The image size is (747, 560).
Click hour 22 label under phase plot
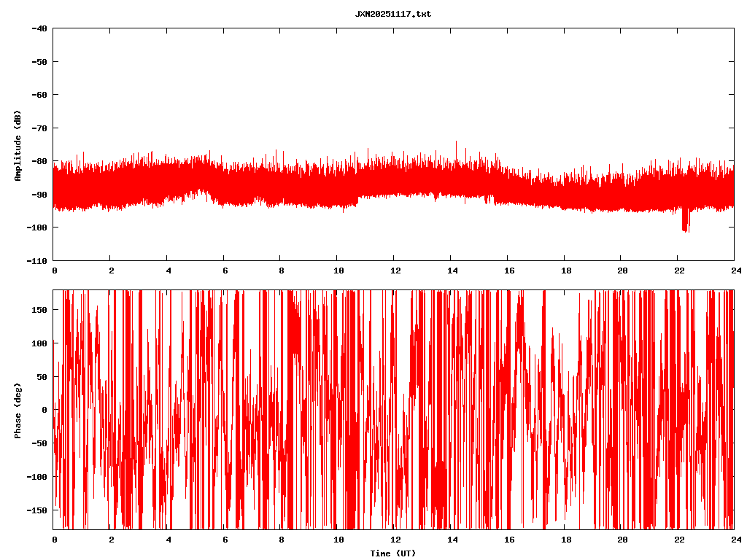(x=679, y=540)
